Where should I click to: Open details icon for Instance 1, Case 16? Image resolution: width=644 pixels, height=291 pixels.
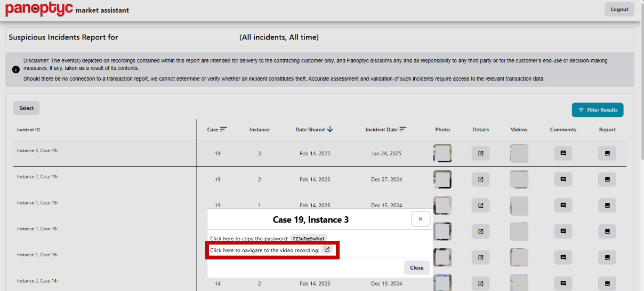pyautogui.click(x=480, y=257)
